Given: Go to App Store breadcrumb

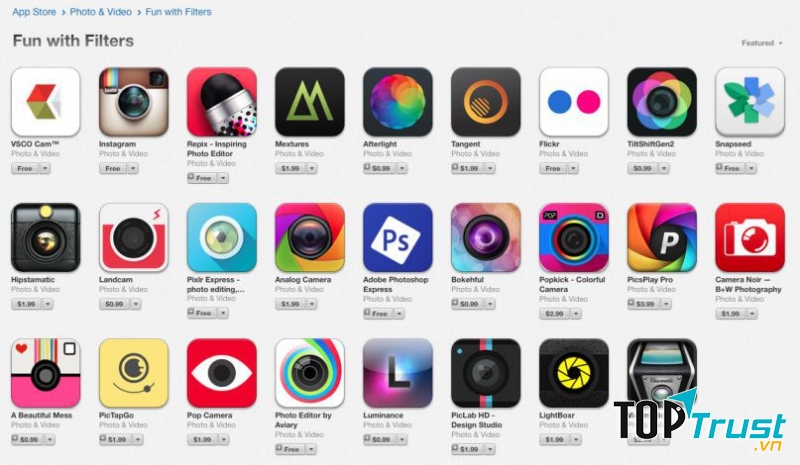Looking at the screenshot, I should click(34, 12).
